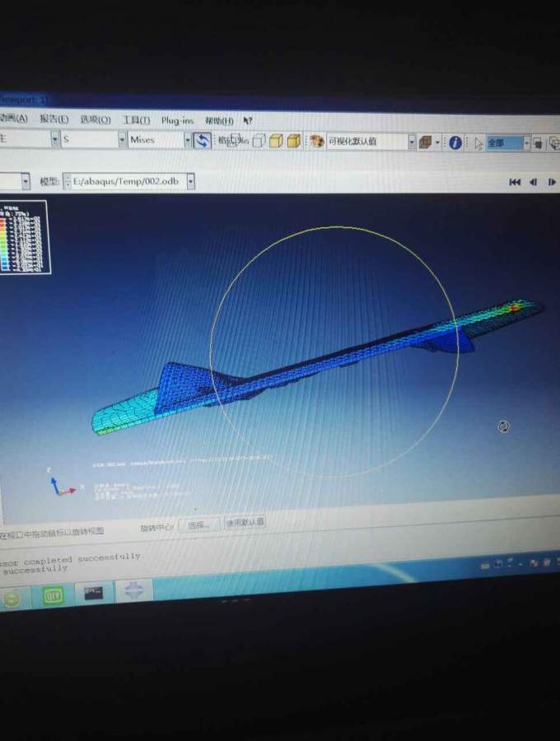560x741 pixels.
Task: Open the 报告(E) report menu
Action: [54, 119]
